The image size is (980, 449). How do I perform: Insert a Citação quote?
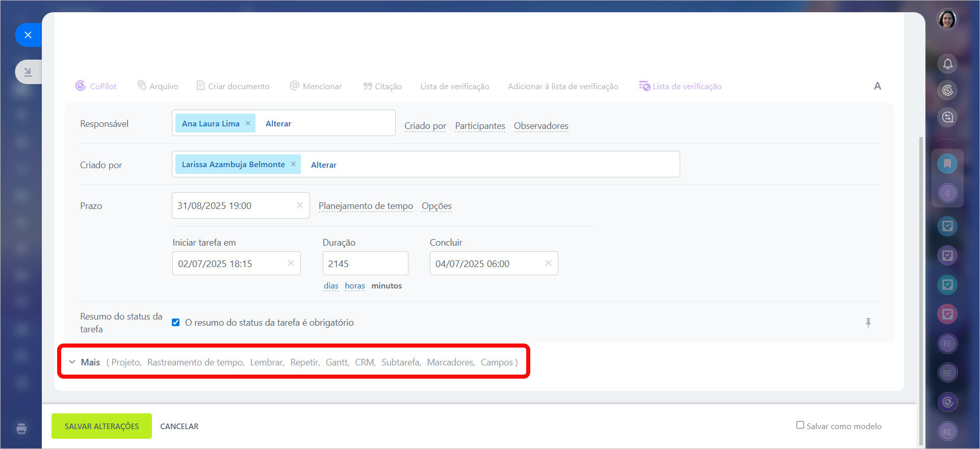(382, 86)
